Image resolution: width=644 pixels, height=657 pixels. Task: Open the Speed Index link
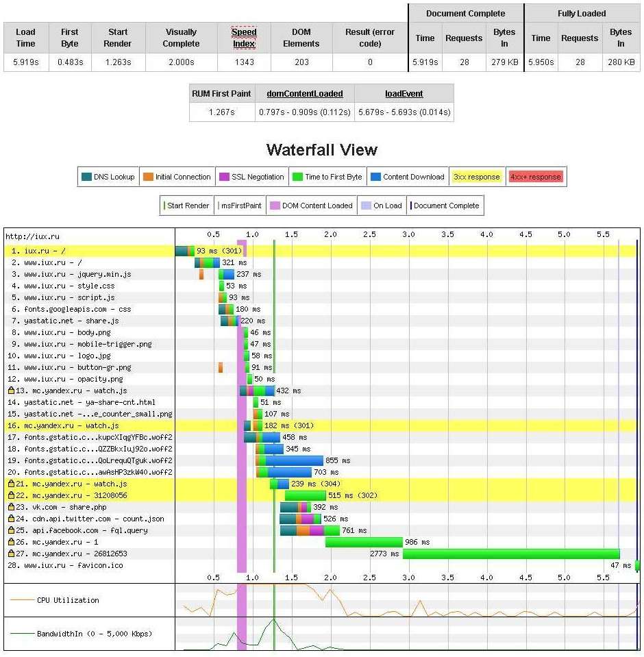pos(244,38)
